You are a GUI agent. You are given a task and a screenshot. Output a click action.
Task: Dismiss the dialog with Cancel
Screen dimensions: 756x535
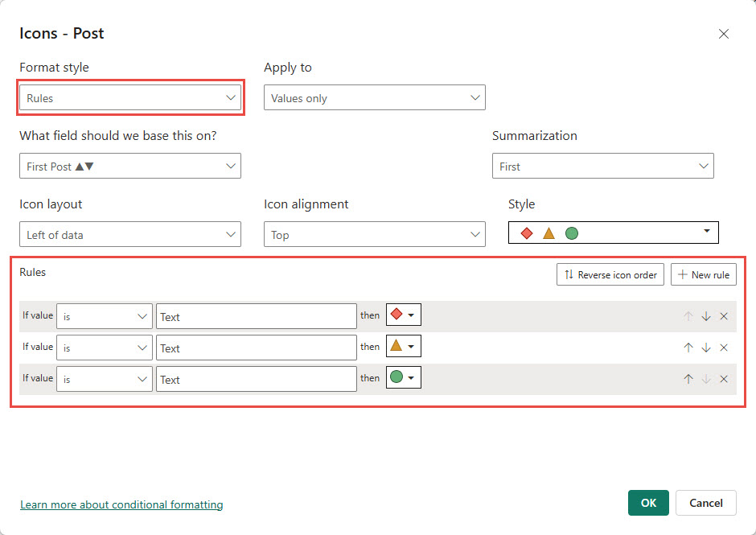tap(705, 503)
